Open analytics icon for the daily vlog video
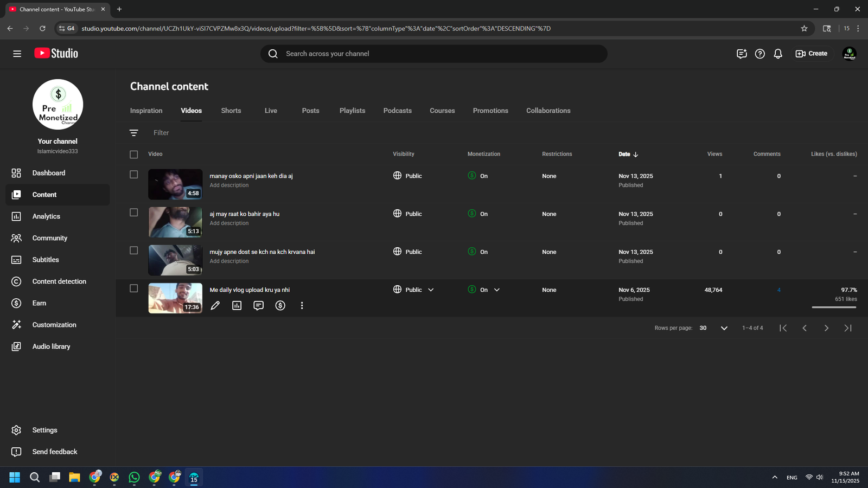This screenshot has width=868, height=488. coord(237,306)
